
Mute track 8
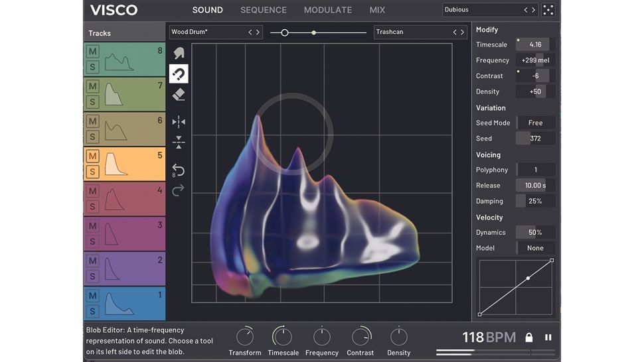click(92, 52)
